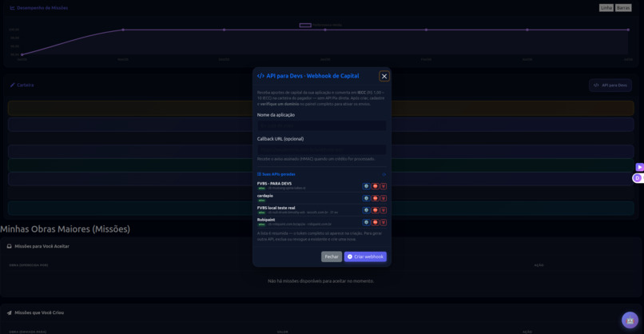The height and width of the screenshot is (334, 644).
Task: Click the Nome da aplicação input field
Action: [x=321, y=125]
